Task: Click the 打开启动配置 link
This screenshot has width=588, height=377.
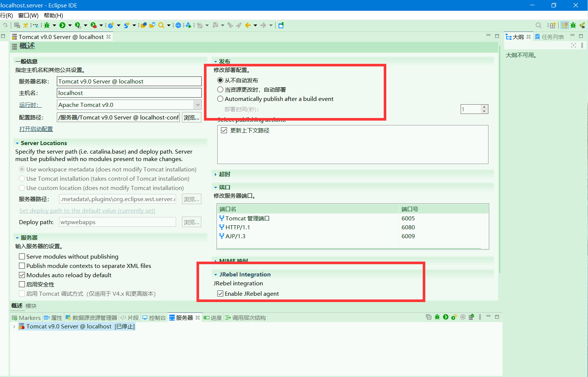Action: tap(36, 129)
